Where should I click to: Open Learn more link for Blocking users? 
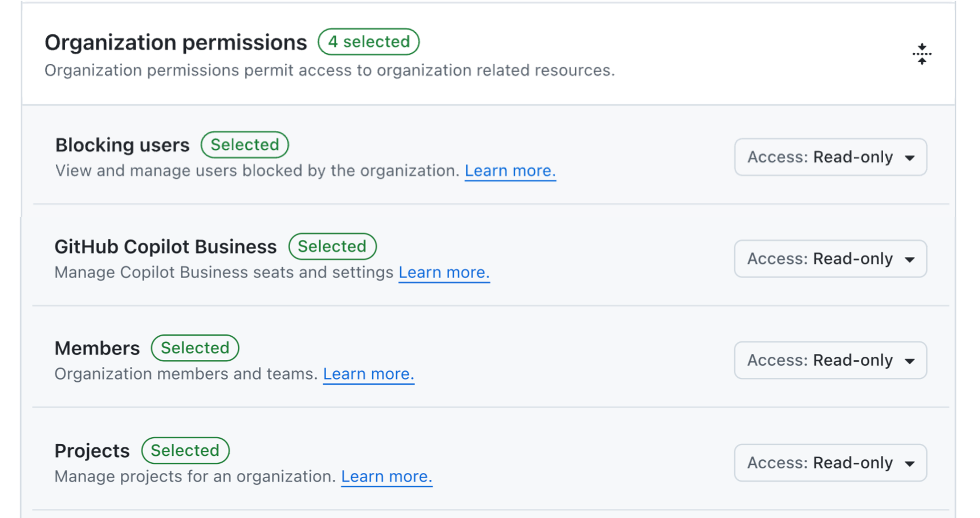[510, 171]
